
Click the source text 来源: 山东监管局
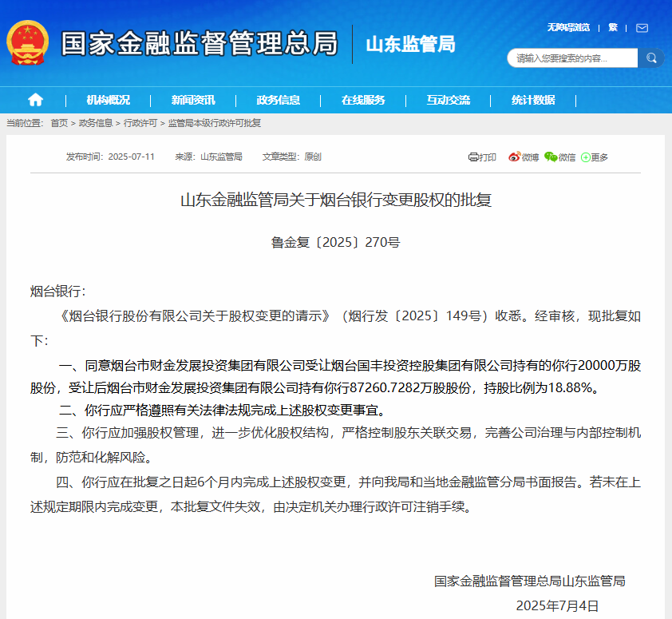point(209,157)
